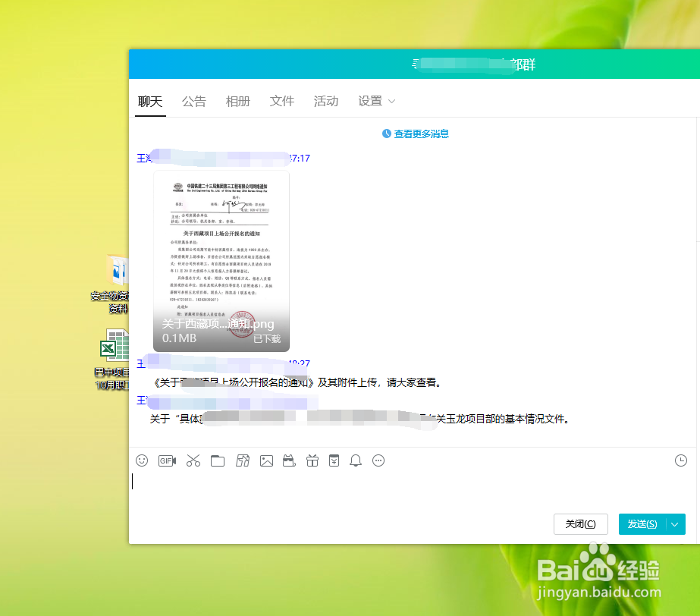Open the 文件 tab

click(281, 102)
